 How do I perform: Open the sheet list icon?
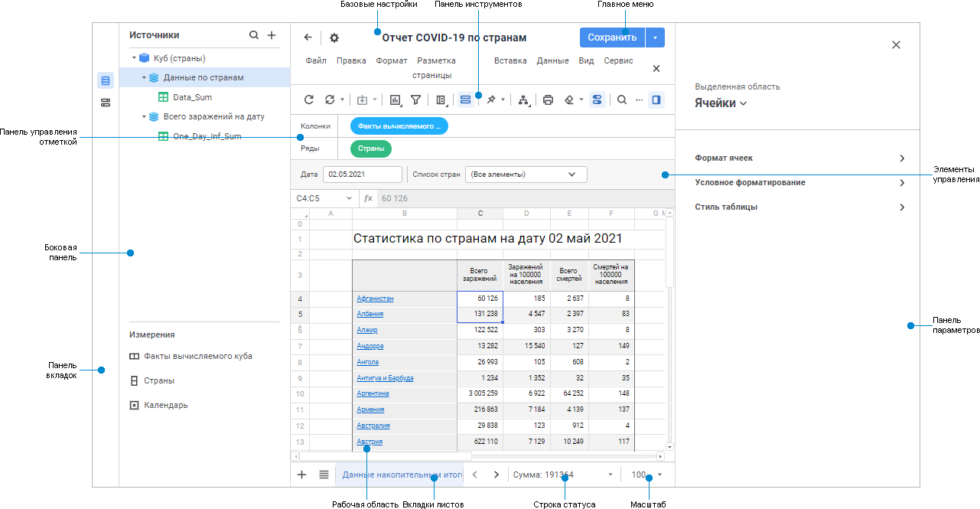[324, 475]
